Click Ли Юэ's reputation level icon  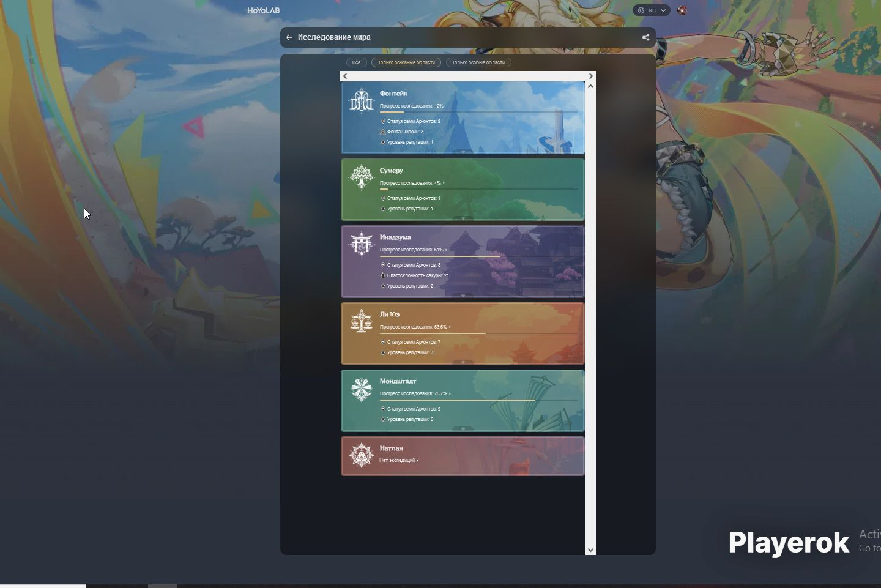[383, 352]
